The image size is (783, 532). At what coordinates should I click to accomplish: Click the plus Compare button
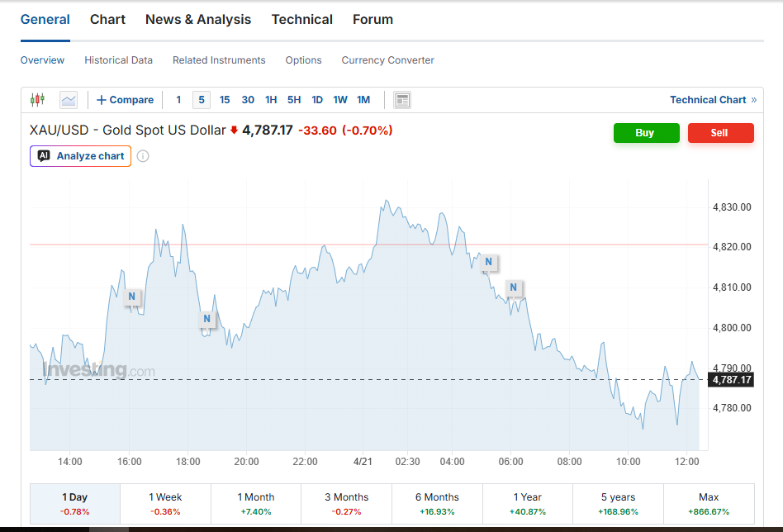pos(125,100)
